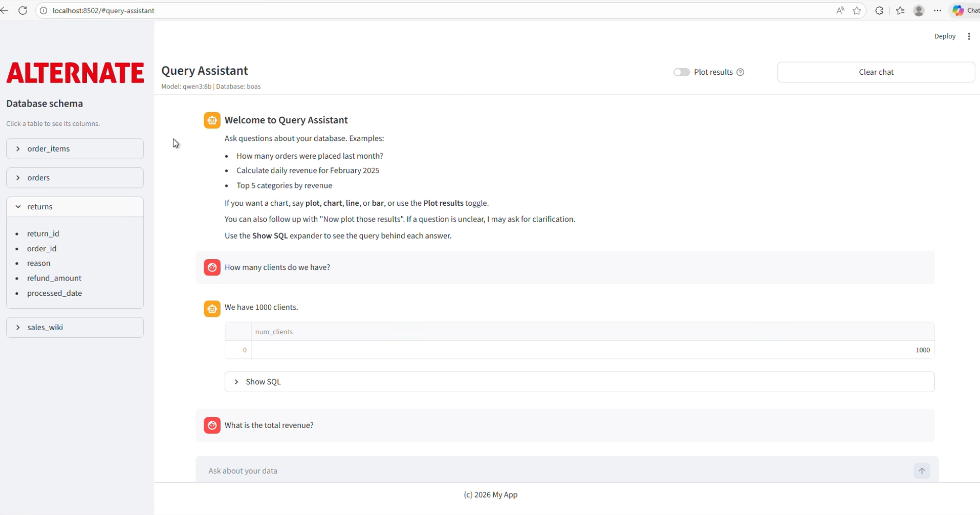Click the order_id column in returns
The height and width of the screenshot is (515, 980).
(x=41, y=248)
